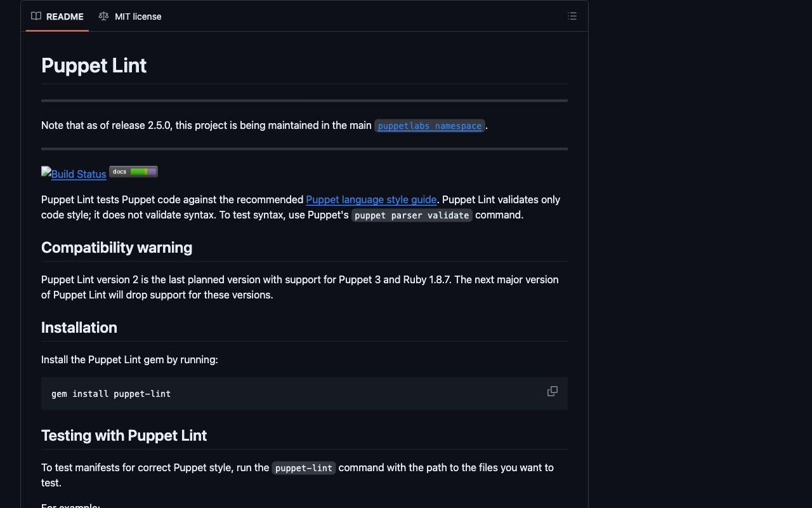812x508 pixels.
Task: Click the Testing with Puppet Lint heading
Action: (x=124, y=436)
